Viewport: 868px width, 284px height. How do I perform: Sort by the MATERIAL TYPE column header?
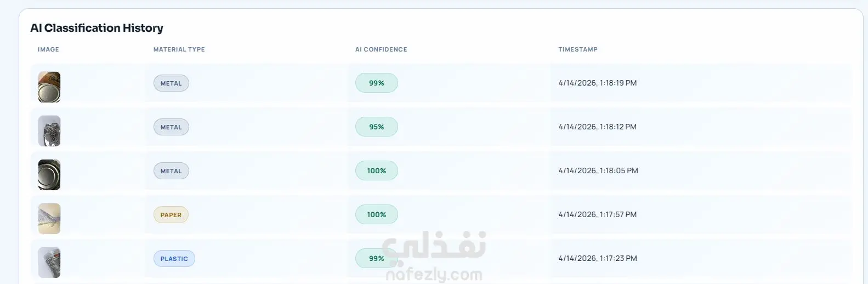tap(179, 49)
